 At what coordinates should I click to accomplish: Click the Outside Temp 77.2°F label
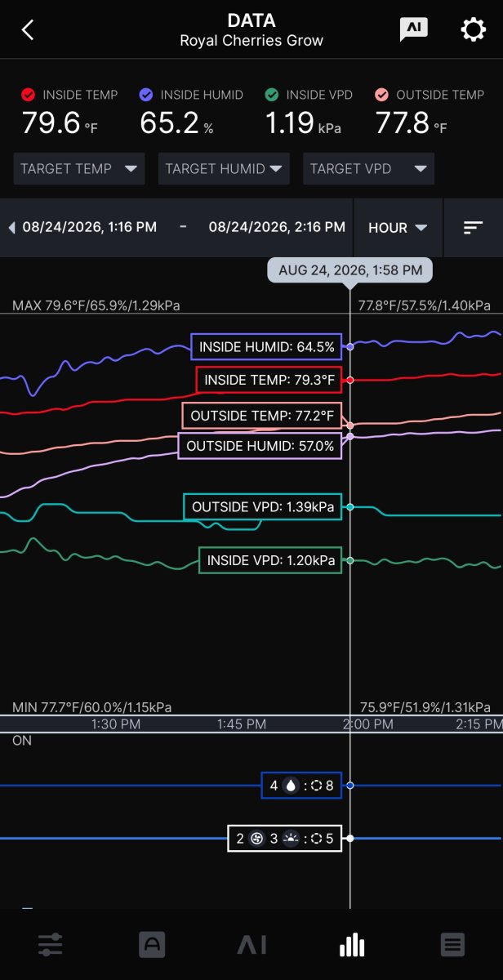(x=262, y=416)
